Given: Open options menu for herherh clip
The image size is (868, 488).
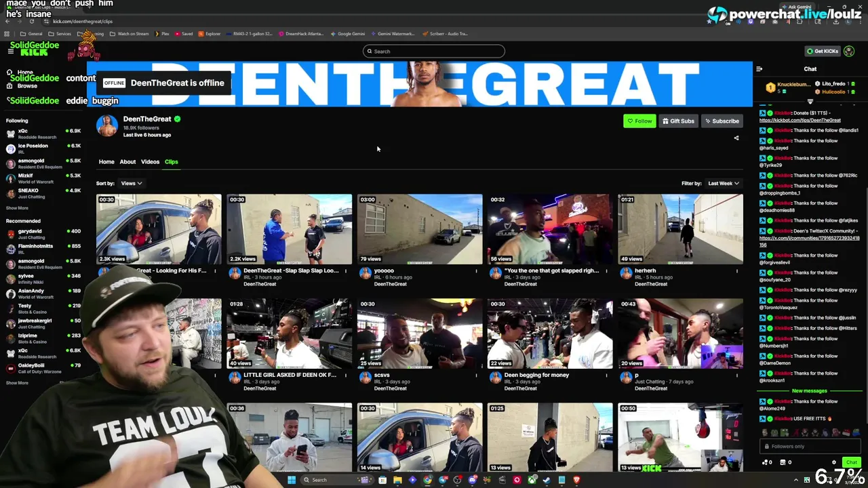Looking at the screenshot, I should (x=736, y=271).
